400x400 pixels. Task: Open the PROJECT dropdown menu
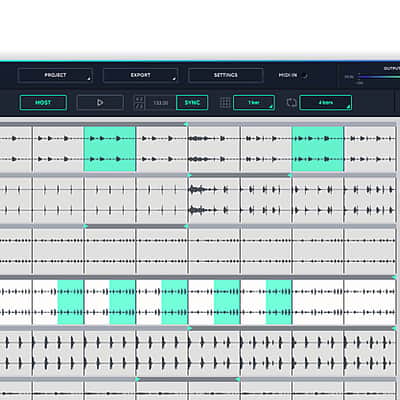coord(55,75)
